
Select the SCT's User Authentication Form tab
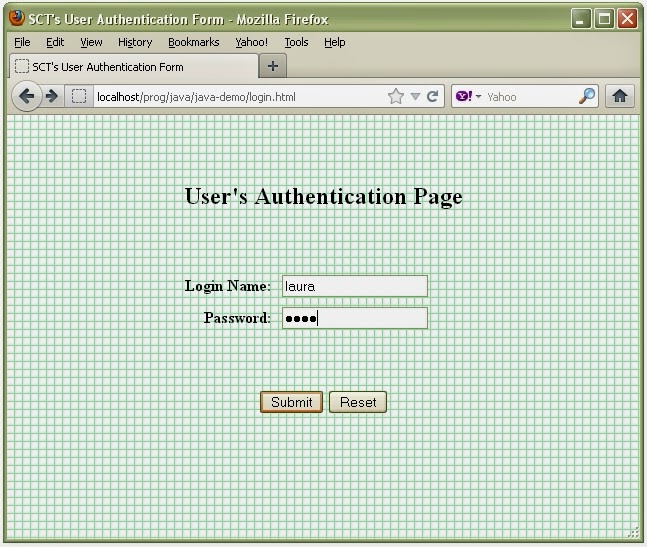pyautogui.click(x=134, y=66)
